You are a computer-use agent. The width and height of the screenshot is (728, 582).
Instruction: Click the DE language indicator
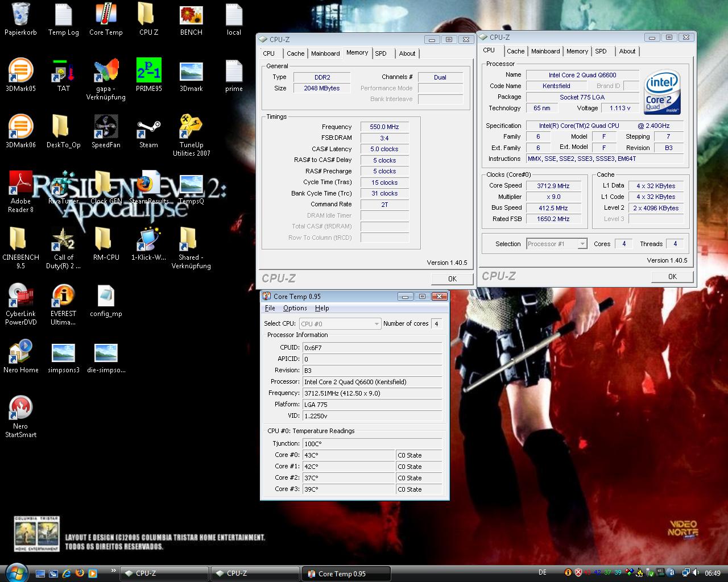[543, 573]
